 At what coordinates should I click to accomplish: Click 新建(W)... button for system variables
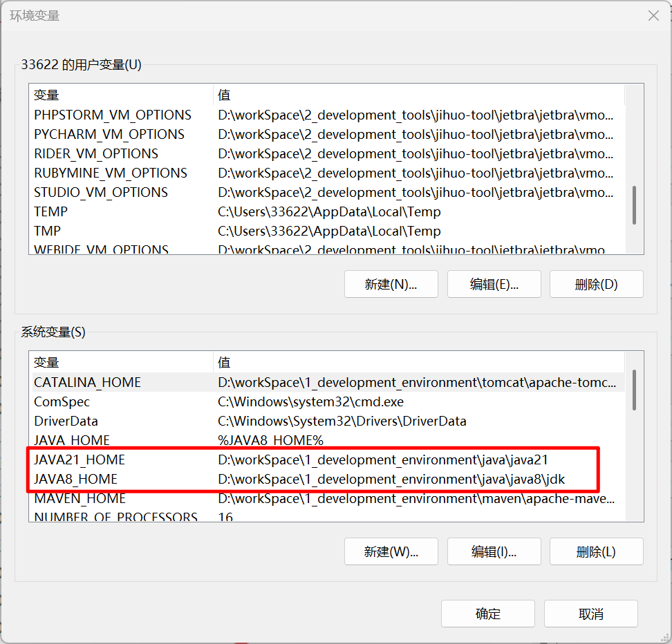(391, 551)
